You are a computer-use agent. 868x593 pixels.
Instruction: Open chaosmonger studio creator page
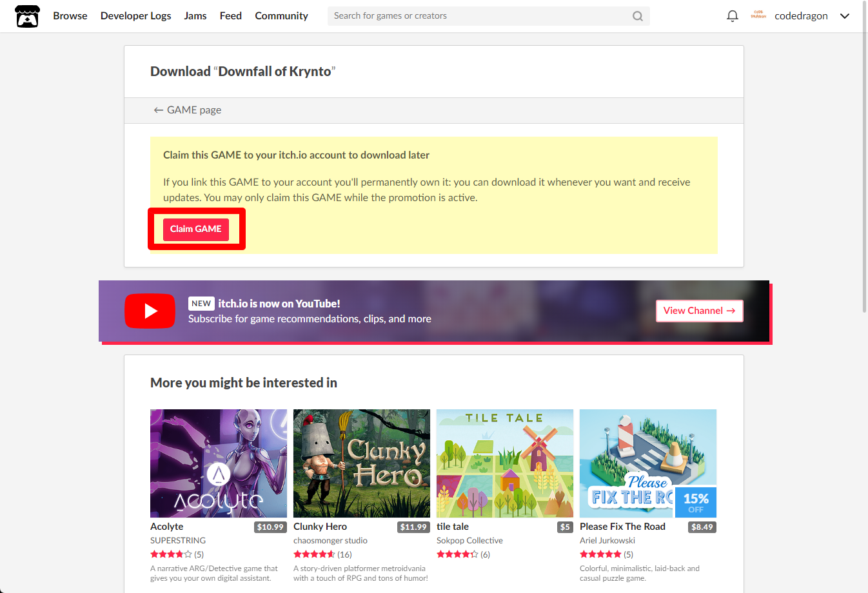coord(330,541)
